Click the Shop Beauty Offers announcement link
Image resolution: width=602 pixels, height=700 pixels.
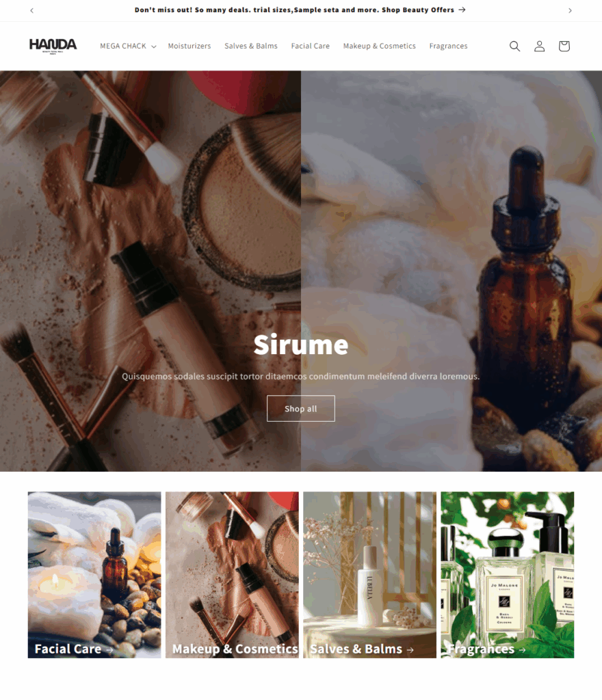[x=418, y=10]
